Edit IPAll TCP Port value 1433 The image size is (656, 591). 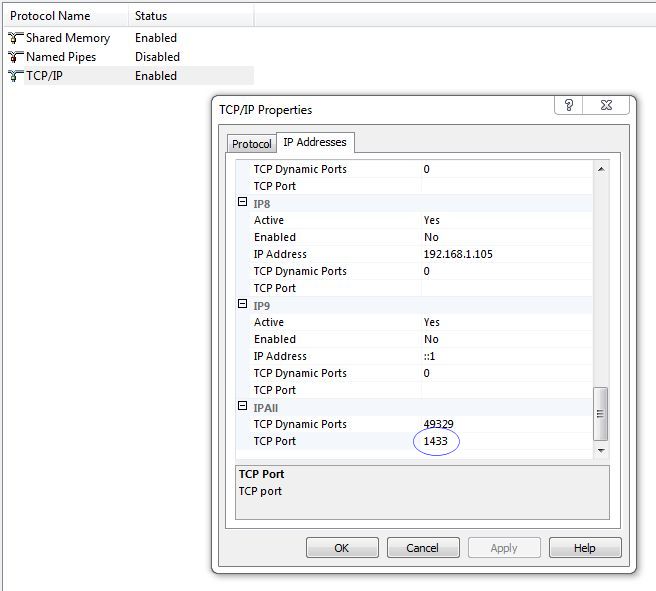pyautogui.click(x=435, y=441)
